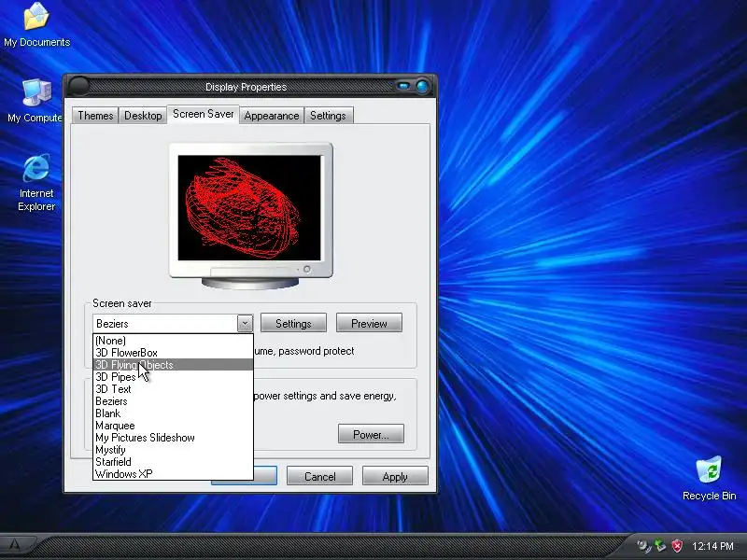The width and height of the screenshot is (747, 560).
Task: Switch to the Desktop tab
Action: [x=143, y=116]
